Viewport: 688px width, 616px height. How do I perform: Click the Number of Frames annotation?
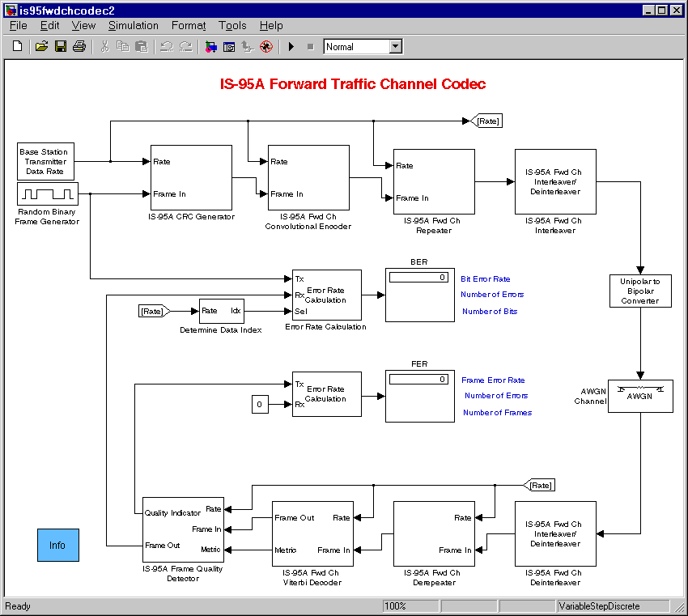click(x=498, y=413)
